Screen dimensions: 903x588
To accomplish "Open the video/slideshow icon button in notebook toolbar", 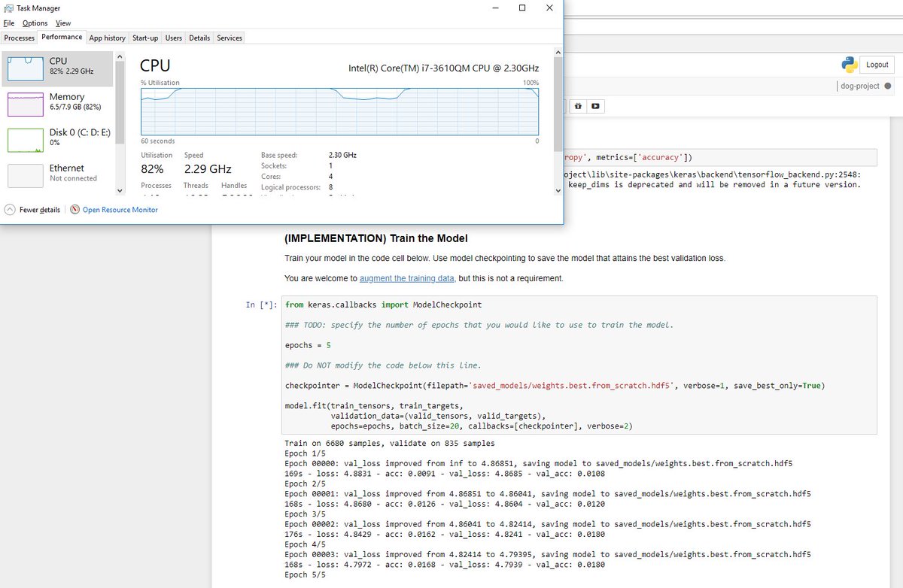I will [595, 106].
